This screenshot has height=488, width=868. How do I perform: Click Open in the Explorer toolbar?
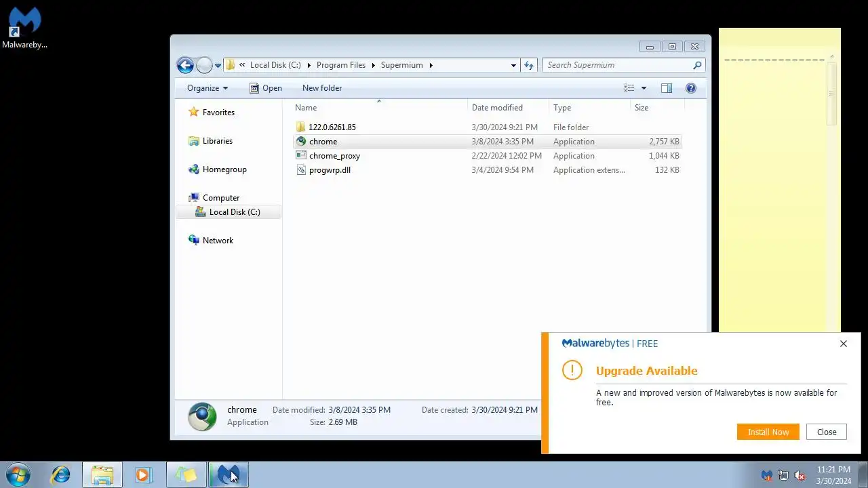tap(266, 88)
